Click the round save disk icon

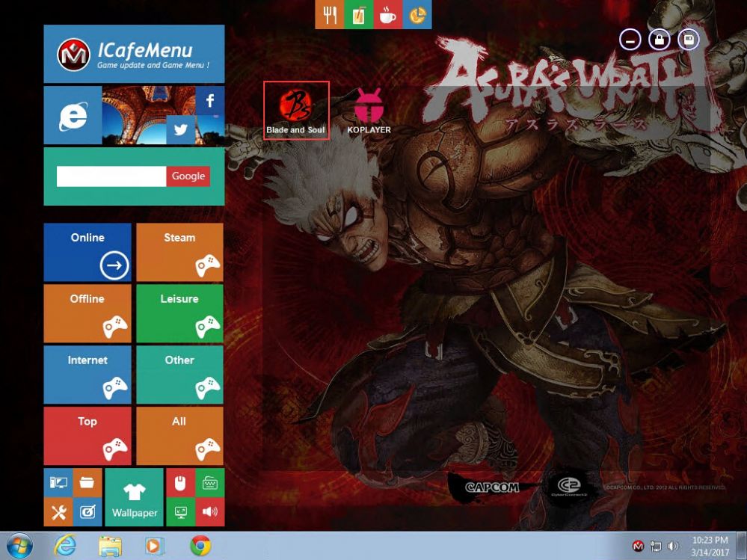[x=689, y=40]
